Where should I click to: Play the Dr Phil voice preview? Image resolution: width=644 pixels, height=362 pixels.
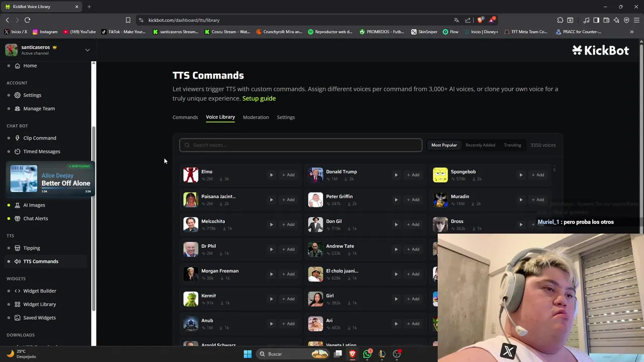271,249
